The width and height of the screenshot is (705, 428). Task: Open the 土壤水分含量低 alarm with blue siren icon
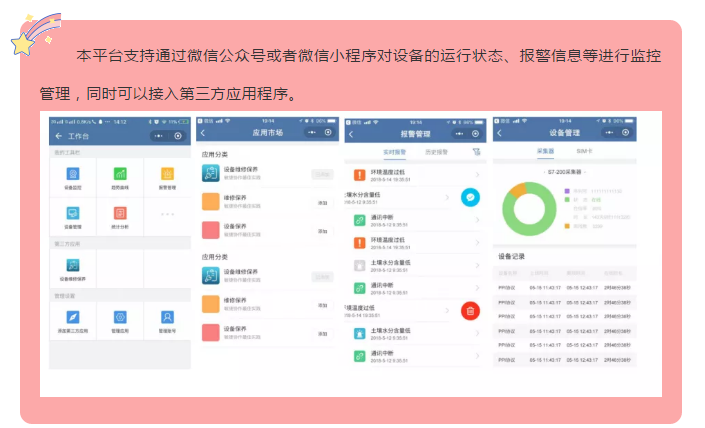coord(414,334)
